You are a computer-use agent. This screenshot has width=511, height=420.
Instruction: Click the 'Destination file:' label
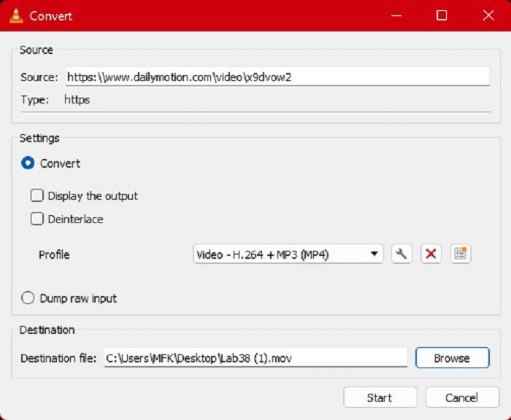pos(58,358)
